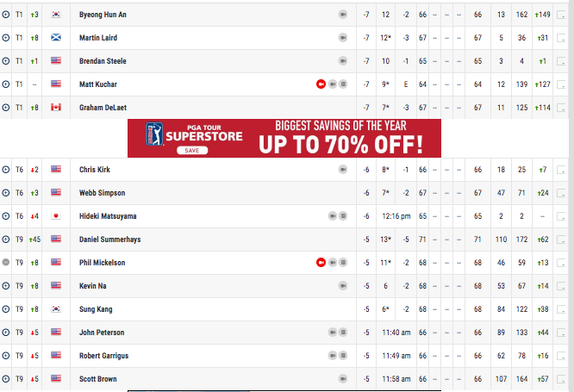Open Scott Brown's video camera icon
This screenshot has width=574, height=392.
(343, 379)
